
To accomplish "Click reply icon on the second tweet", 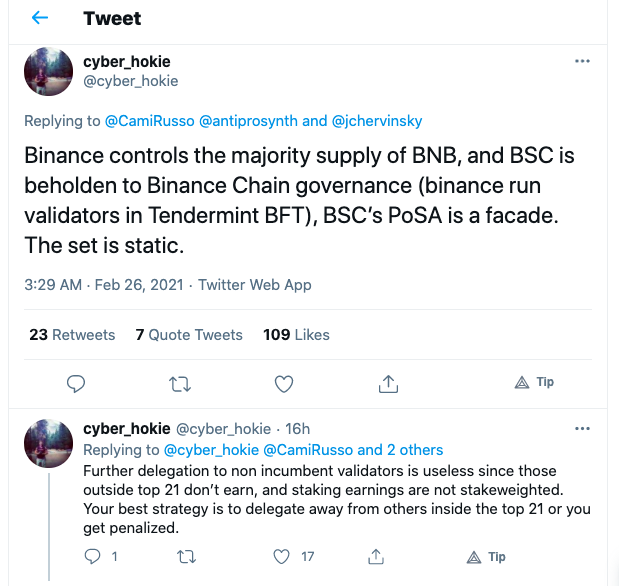I will 92,556.
